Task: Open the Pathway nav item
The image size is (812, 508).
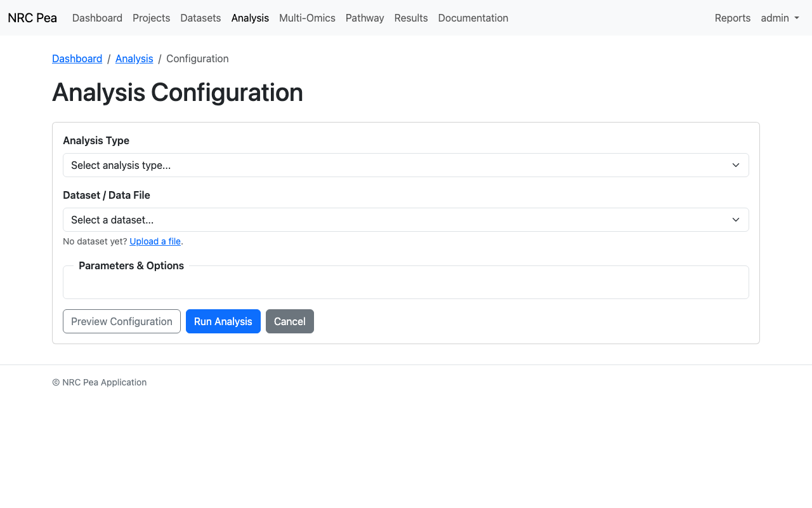Action: 365,18
